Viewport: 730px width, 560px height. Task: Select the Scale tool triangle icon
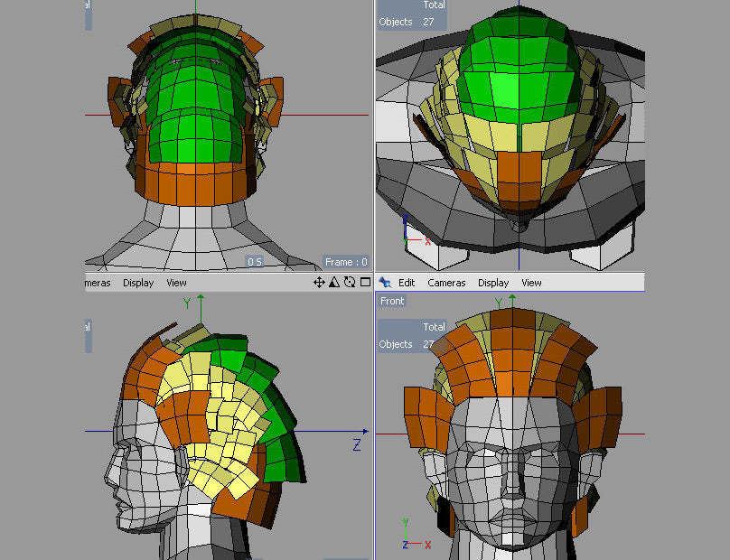point(334,282)
